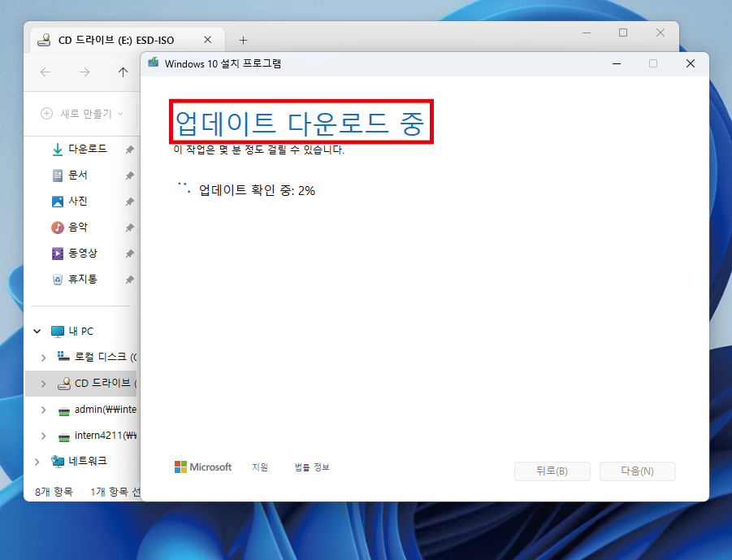Add a new Explorer tab
The height and width of the screenshot is (560, 732).
[243, 40]
